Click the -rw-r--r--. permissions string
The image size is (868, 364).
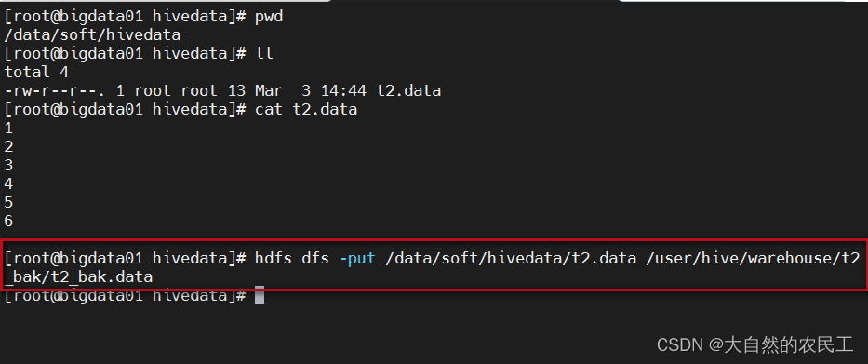56,91
